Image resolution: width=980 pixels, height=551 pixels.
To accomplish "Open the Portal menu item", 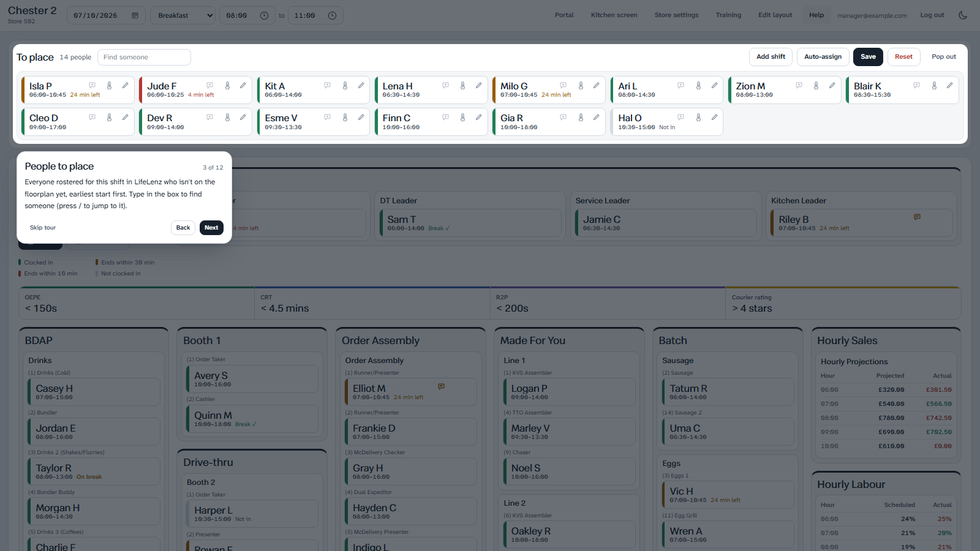I will point(564,15).
